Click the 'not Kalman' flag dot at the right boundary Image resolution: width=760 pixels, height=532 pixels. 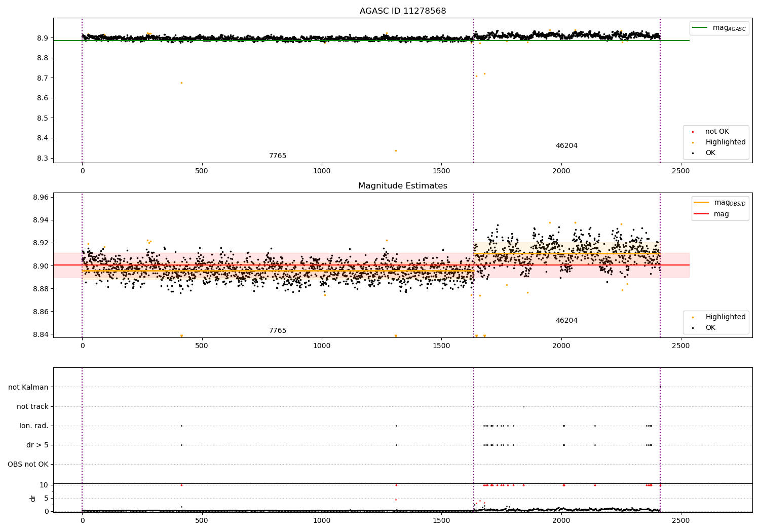[x=660, y=387]
